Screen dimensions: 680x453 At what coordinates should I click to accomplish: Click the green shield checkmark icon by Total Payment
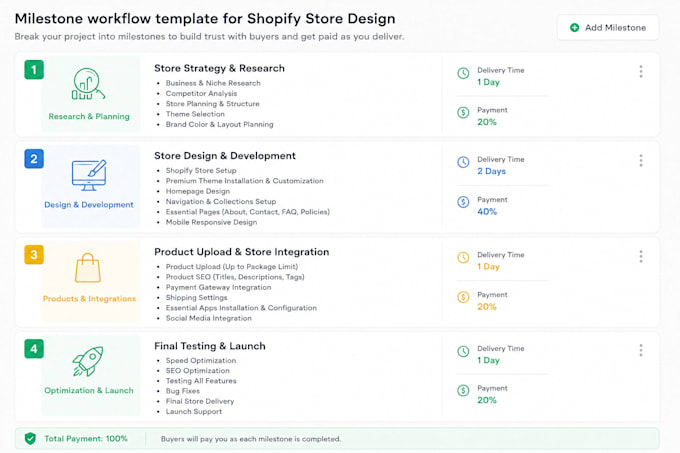30,439
